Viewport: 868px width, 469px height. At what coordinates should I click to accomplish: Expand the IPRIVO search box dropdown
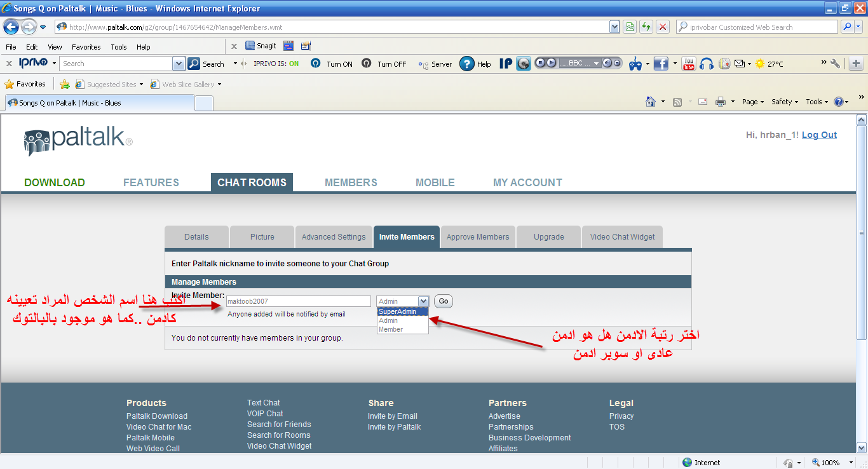click(x=179, y=64)
